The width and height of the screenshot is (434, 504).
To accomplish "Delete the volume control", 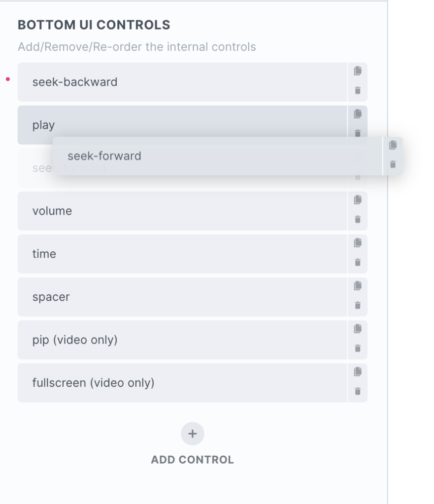I will tap(358, 220).
